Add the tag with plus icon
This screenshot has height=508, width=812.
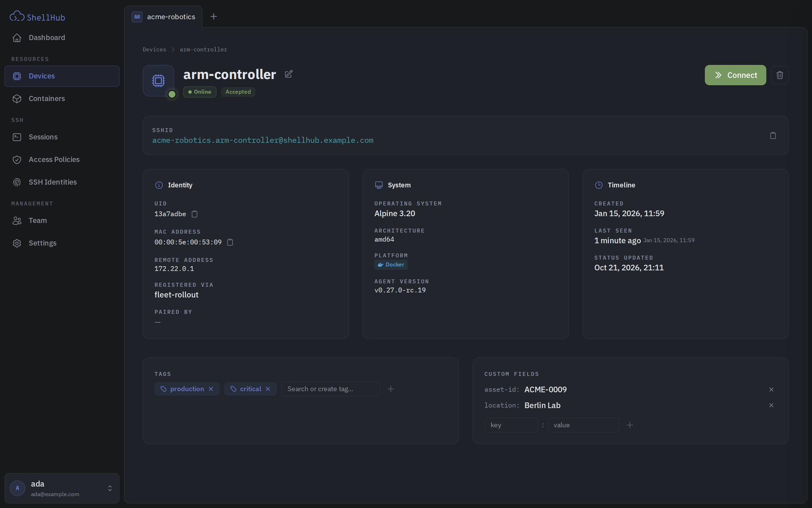[x=391, y=389]
